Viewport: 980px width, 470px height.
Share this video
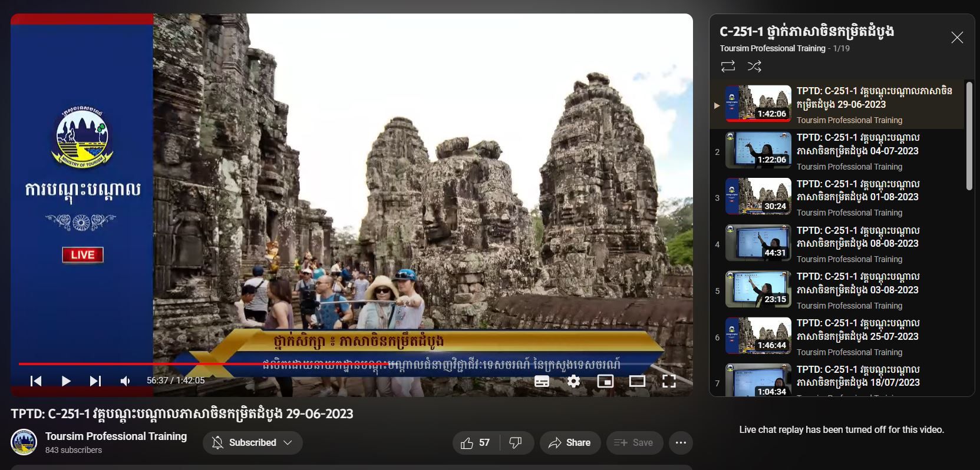click(x=570, y=443)
